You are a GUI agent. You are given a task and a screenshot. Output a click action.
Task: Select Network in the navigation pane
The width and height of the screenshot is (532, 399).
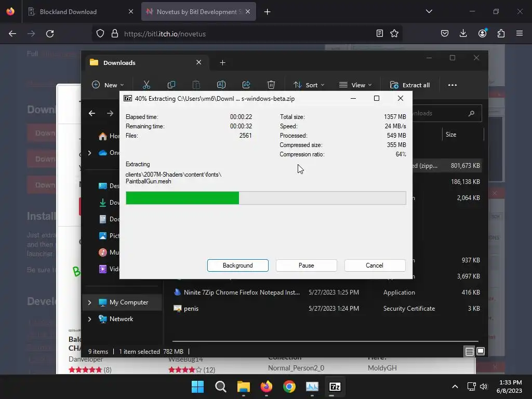121,319
